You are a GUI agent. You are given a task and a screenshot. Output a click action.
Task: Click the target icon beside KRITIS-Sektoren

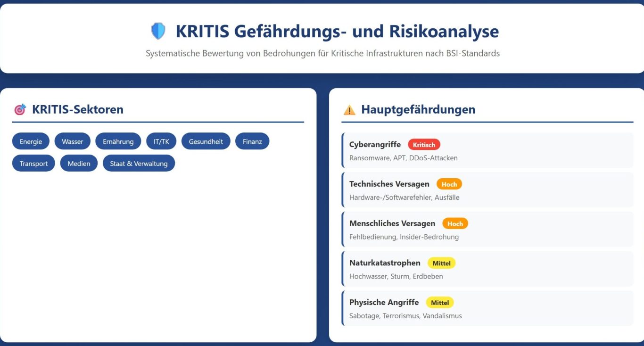pos(20,110)
